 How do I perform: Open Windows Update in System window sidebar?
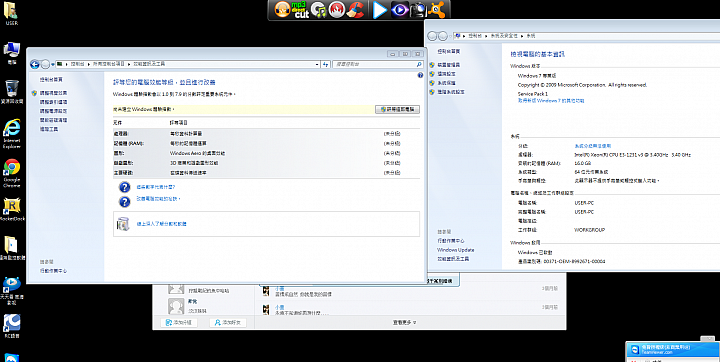(456, 250)
